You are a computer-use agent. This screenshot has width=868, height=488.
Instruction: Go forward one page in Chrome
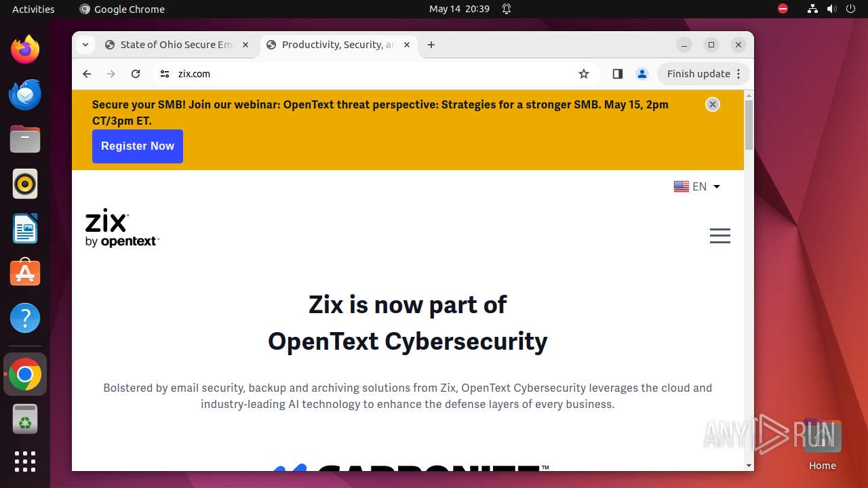point(111,74)
